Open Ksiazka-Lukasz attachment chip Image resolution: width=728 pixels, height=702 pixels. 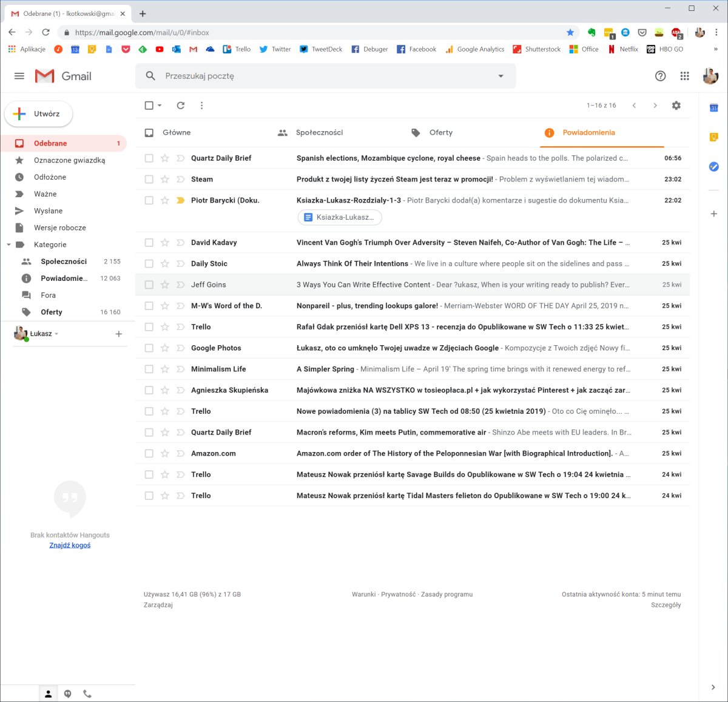click(340, 217)
